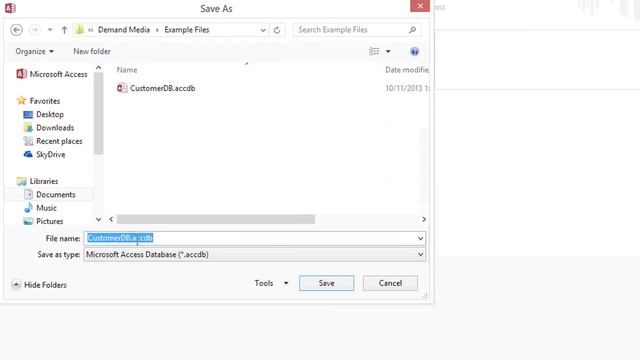Close the Save As dialog
640x360 pixels.
(420, 6)
